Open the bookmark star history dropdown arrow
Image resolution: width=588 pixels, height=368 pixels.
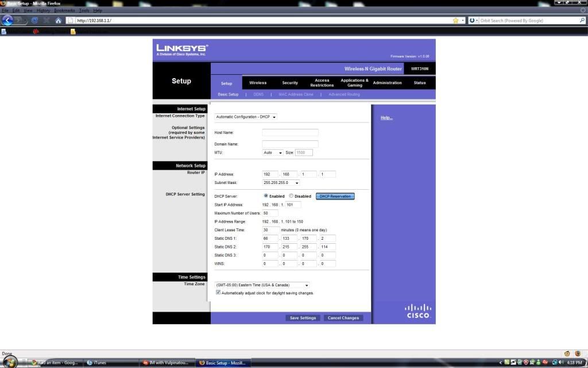point(463,20)
